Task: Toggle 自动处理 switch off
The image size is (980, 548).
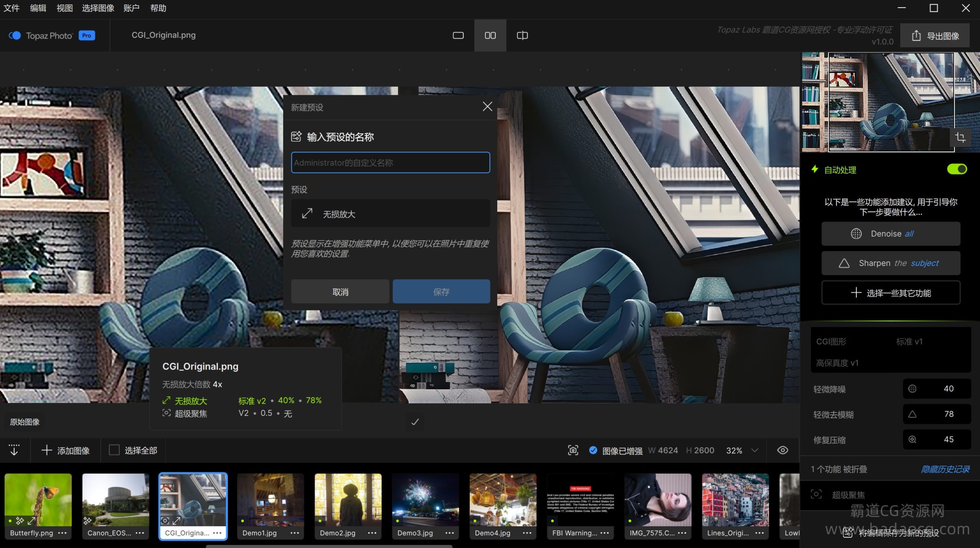Action: (957, 169)
